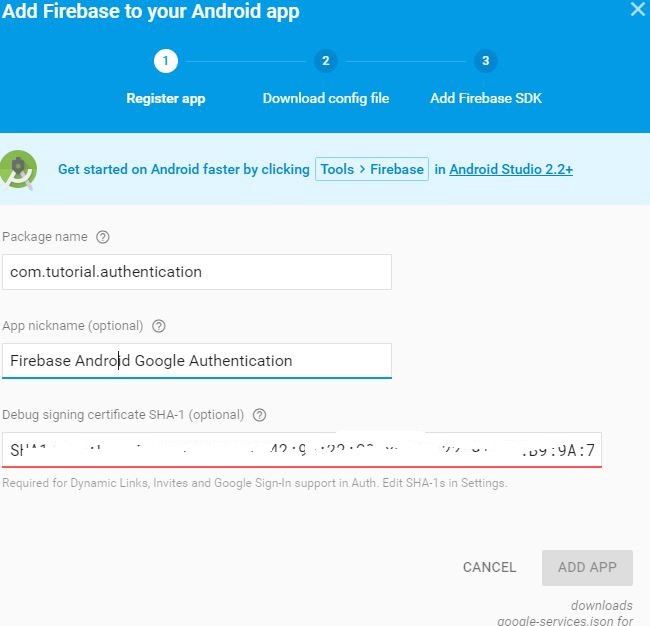Select the Register app step label

pyautogui.click(x=166, y=99)
